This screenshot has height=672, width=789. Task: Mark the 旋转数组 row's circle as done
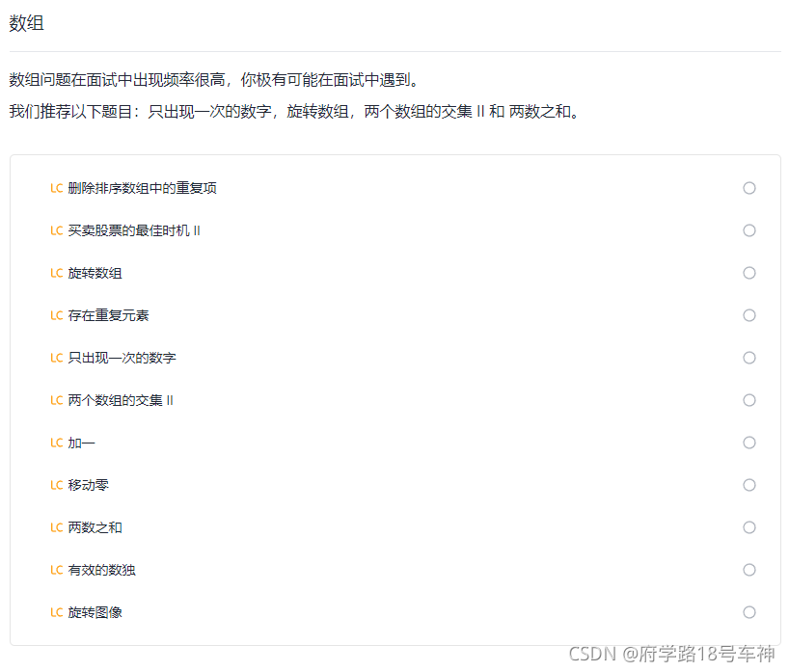coord(749,273)
